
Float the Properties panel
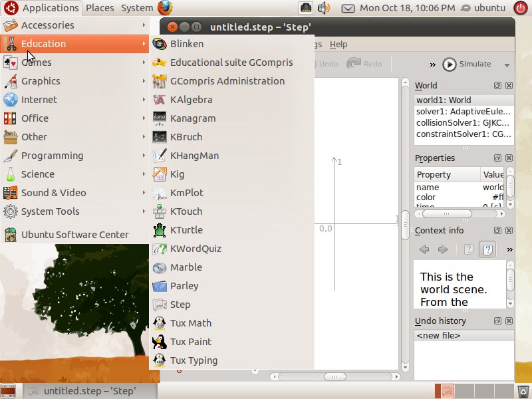pos(497,158)
